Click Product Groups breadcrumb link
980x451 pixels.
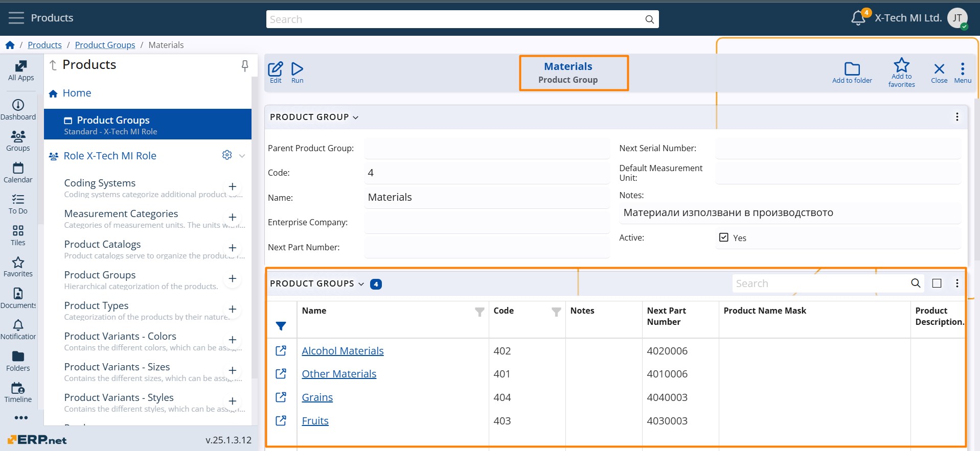pos(105,45)
